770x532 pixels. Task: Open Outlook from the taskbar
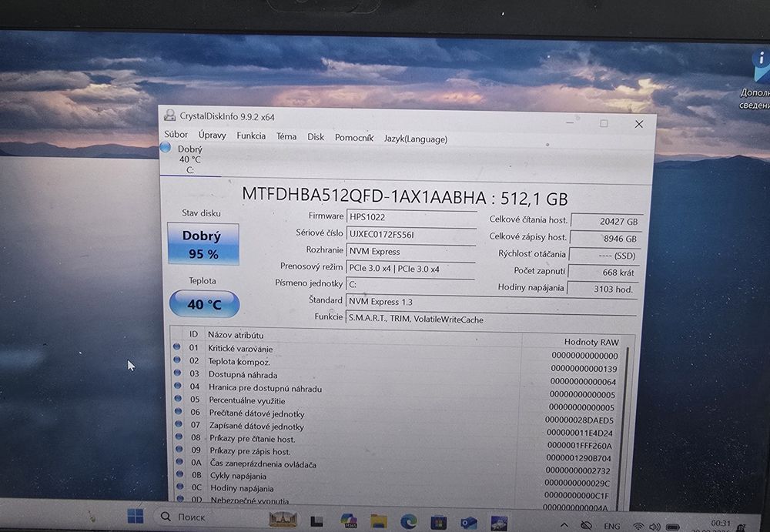point(468,522)
